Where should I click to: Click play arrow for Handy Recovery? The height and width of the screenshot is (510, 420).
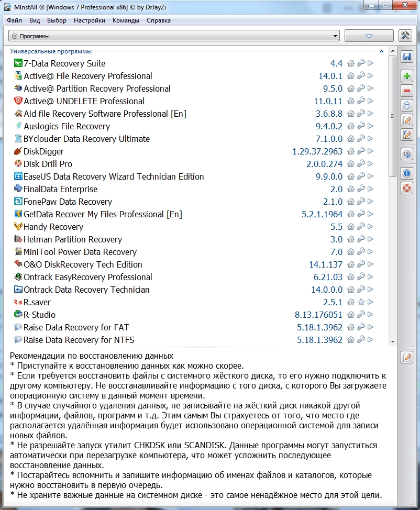pos(370,227)
